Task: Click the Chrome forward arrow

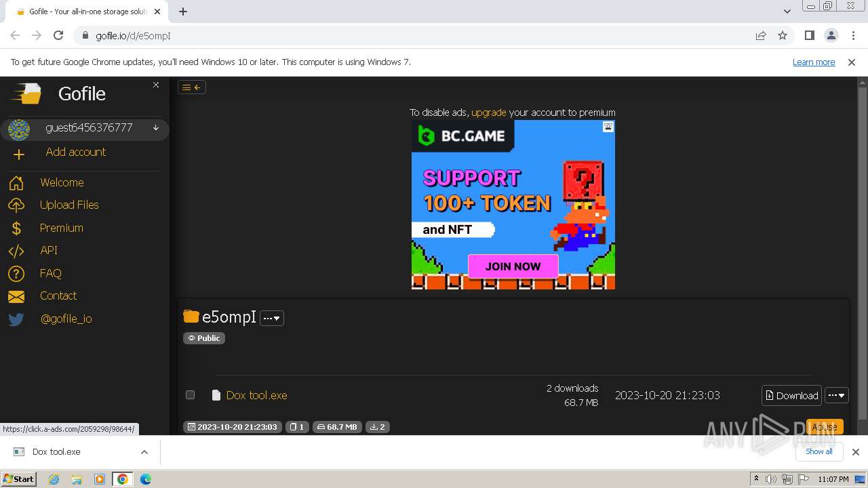Action: pos(37,35)
